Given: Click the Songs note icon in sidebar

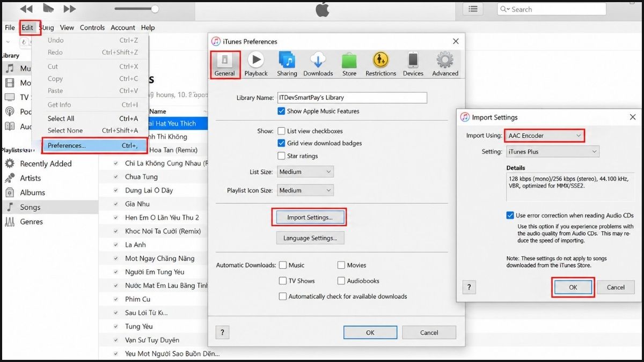Looking at the screenshot, I should tap(10, 207).
